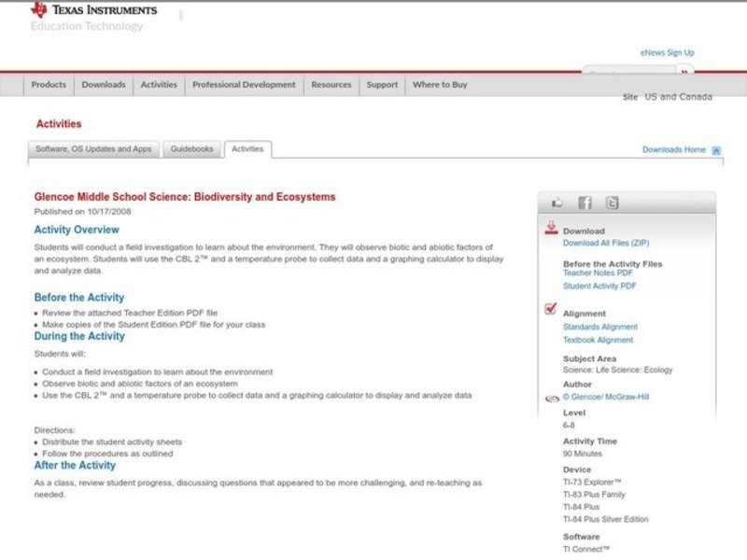Open the Products menu
Image resolution: width=747 pixels, height=560 pixels.
click(48, 84)
